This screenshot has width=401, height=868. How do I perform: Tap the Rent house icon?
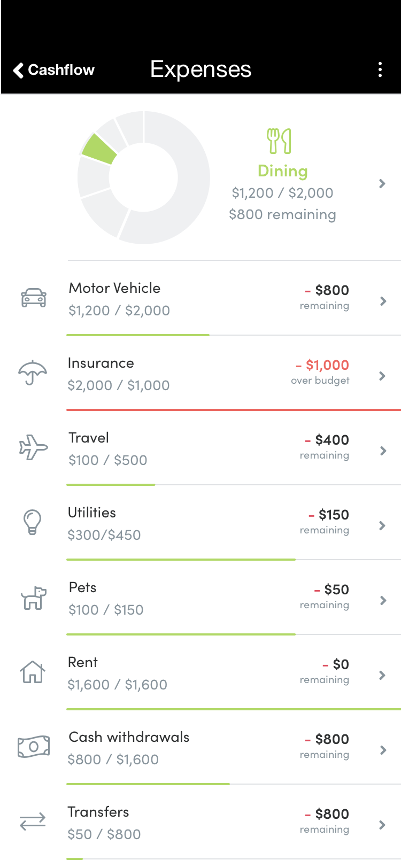(x=33, y=672)
